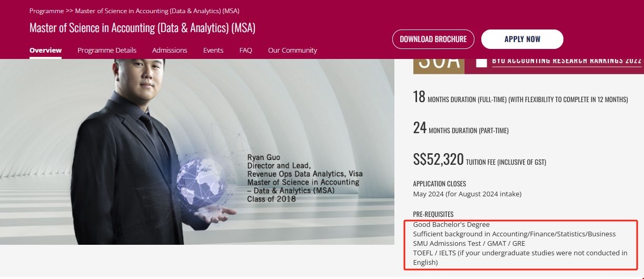Click the large MSA page title heading

pos(142,28)
